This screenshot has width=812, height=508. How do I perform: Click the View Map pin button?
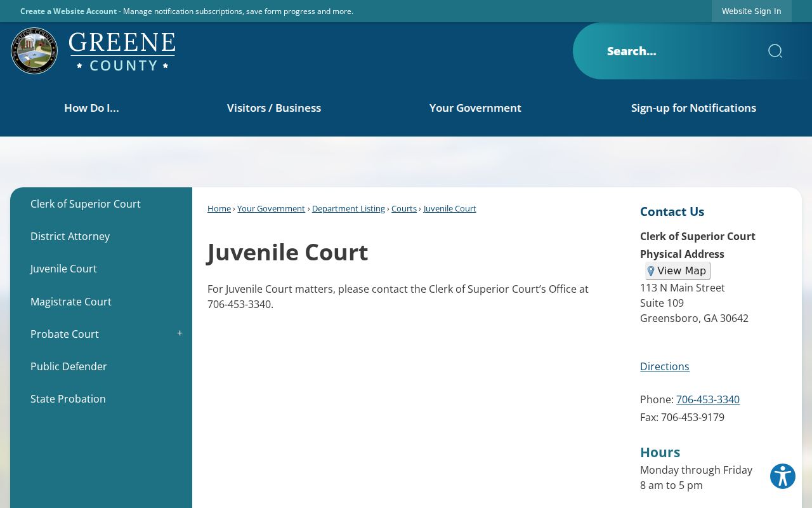point(678,271)
